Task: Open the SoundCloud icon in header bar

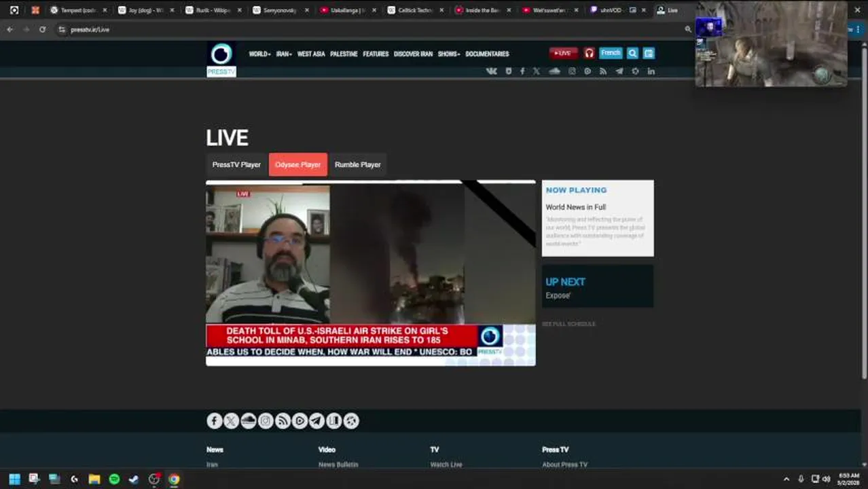Action: (x=554, y=71)
